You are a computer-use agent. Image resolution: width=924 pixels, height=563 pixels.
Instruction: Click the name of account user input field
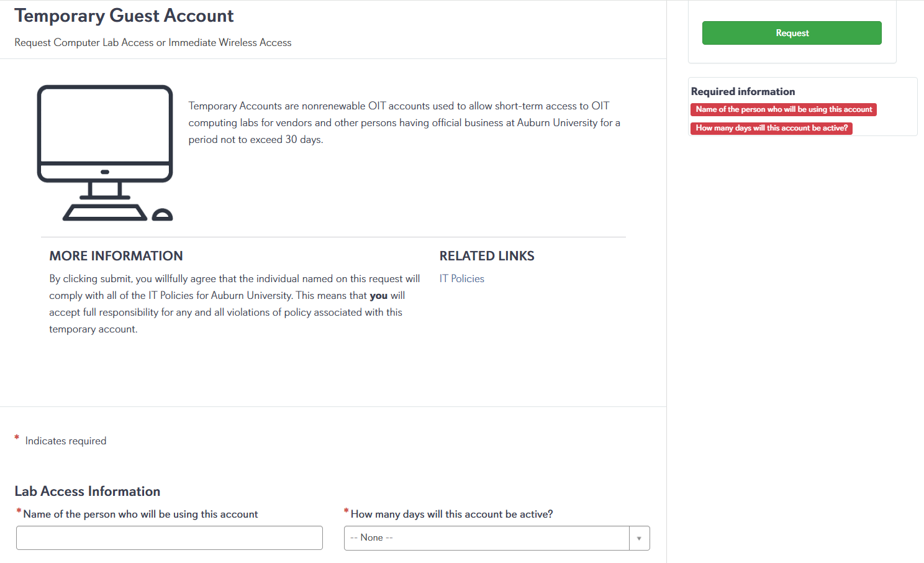pyautogui.click(x=169, y=538)
